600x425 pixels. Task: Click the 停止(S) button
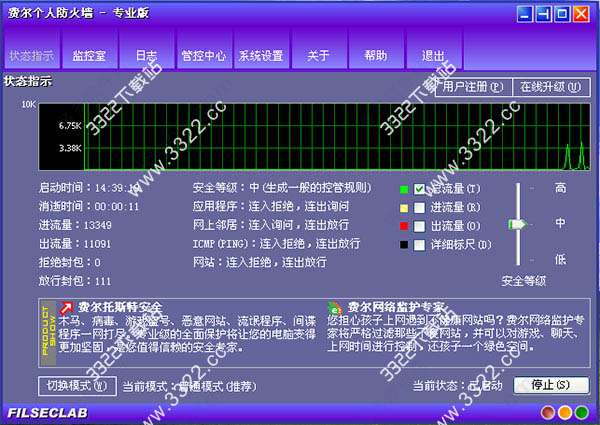[x=551, y=385]
